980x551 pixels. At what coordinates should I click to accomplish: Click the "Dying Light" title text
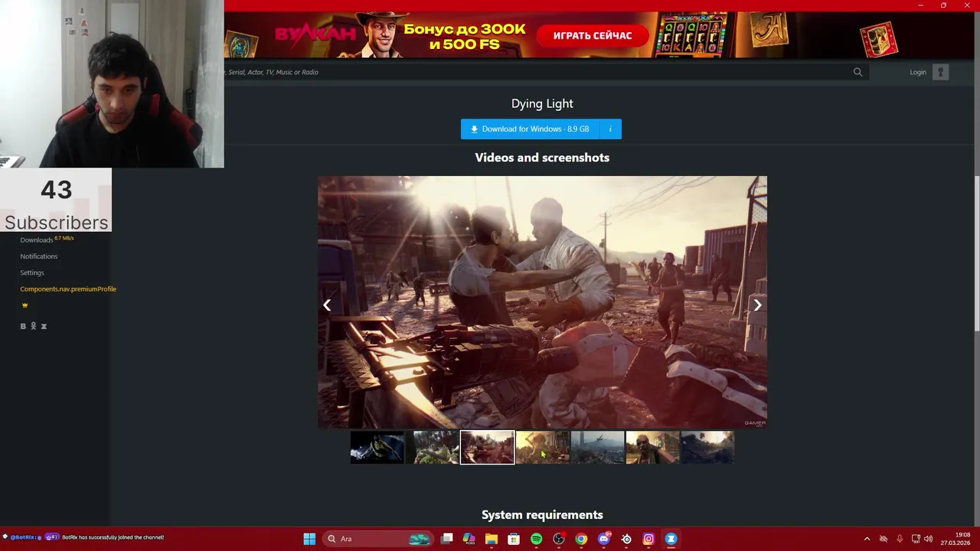(542, 103)
